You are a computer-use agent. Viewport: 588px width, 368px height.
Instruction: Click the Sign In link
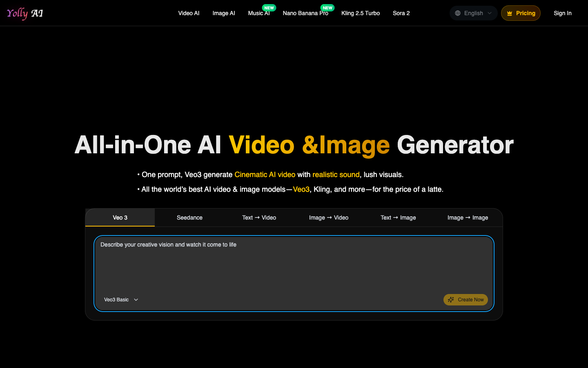[563, 13]
